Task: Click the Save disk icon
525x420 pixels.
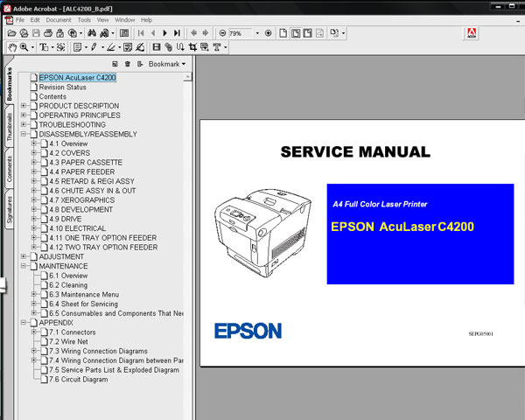Action: point(36,33)
